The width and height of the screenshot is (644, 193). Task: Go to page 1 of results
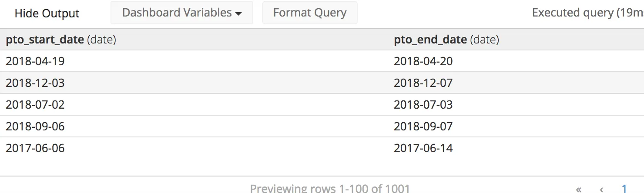(x=624, y=189)
